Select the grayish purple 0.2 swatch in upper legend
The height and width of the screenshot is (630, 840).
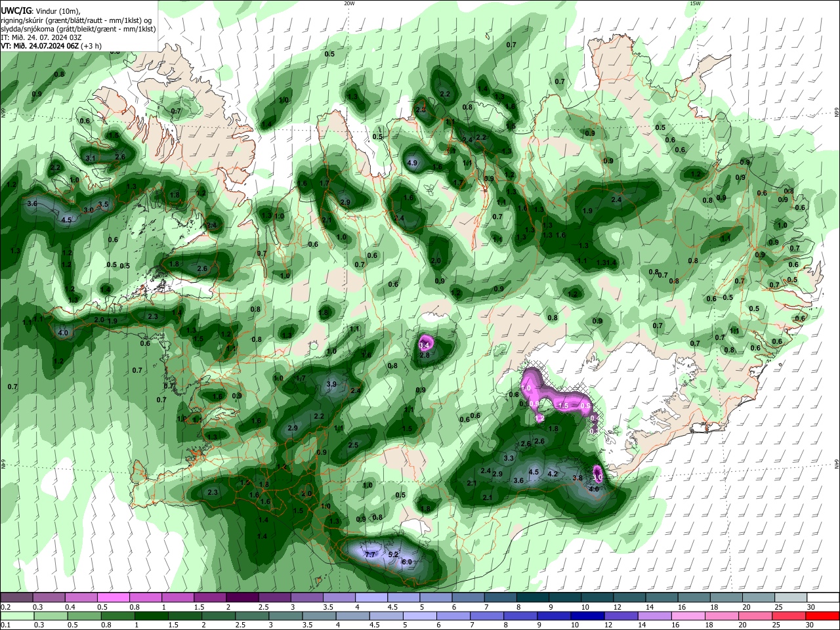click(16, 598)
